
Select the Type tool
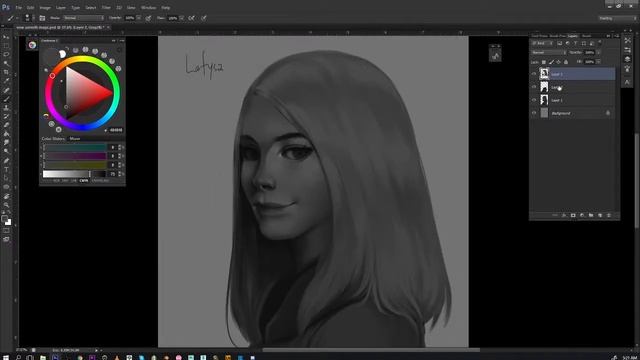pyautogui.click(x=6, y=169)
